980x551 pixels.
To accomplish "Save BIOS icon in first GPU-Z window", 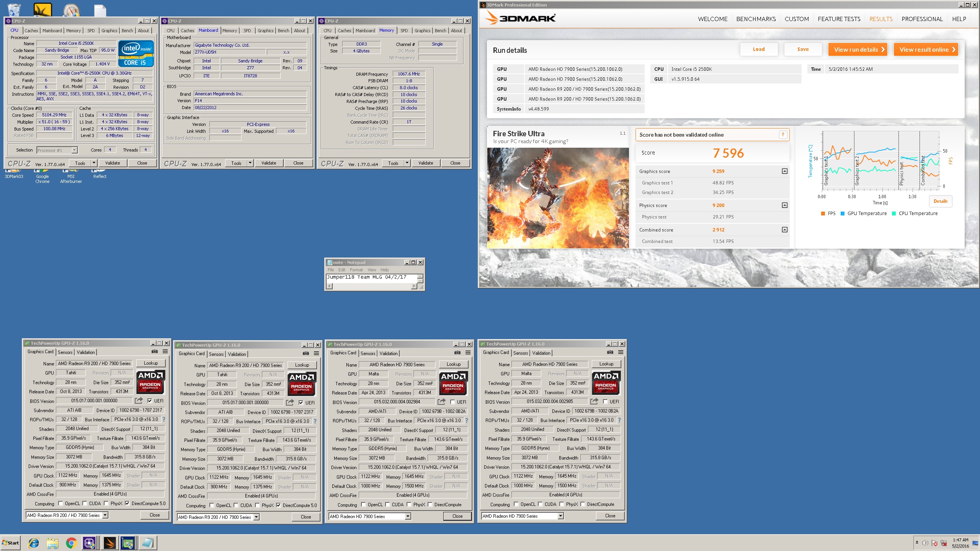I will (x=139, y=400).
